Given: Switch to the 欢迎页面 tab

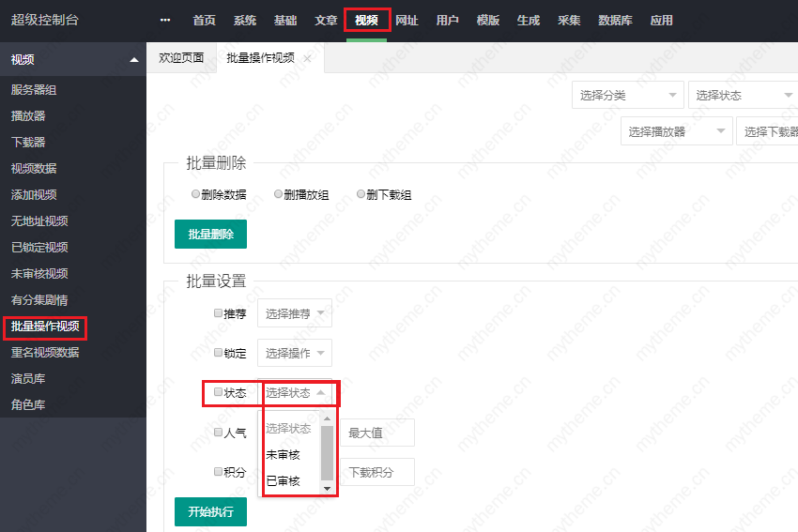Looking at the screenshot, I should [181, 58].
